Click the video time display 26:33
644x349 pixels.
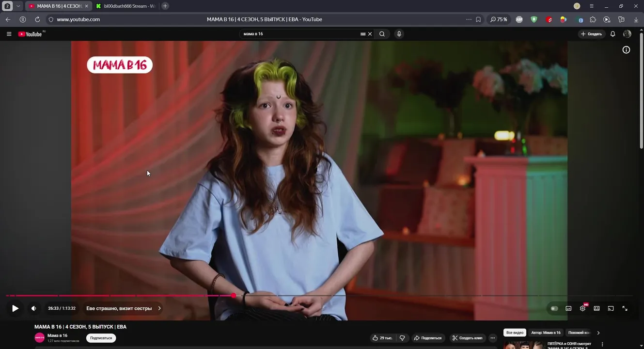click(62, 308)
